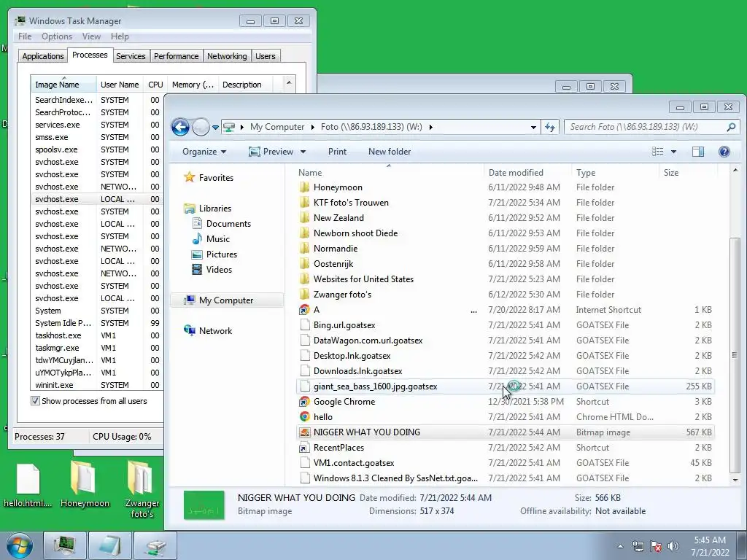The image size is (747, 560).
Task: Open the Organize dropdown menu
Action: tap(204, 152)
